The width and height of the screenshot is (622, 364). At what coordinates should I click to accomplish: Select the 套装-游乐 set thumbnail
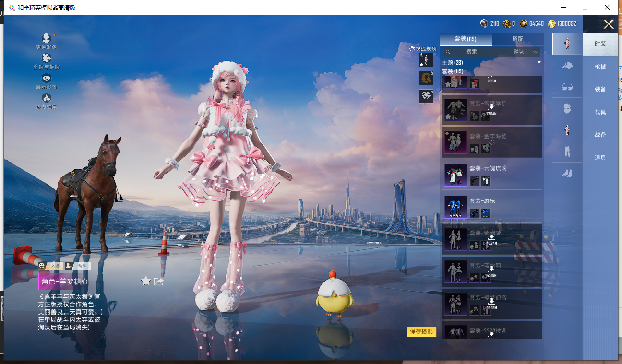tap(455, 207)
